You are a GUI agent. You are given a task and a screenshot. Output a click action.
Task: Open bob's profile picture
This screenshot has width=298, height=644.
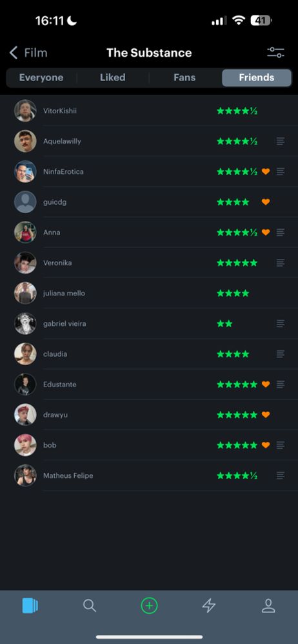click(x=25, y=445)
